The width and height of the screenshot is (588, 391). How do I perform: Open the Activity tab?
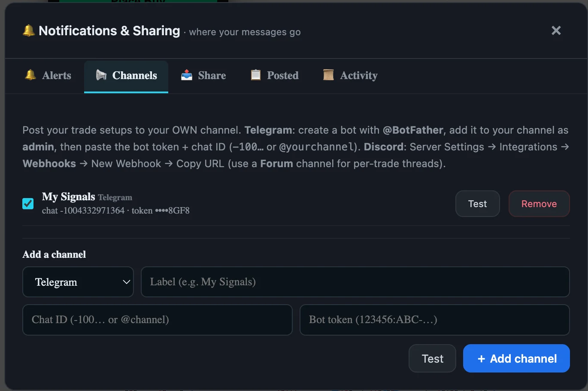pyautogui.click(x=350, y=76)
